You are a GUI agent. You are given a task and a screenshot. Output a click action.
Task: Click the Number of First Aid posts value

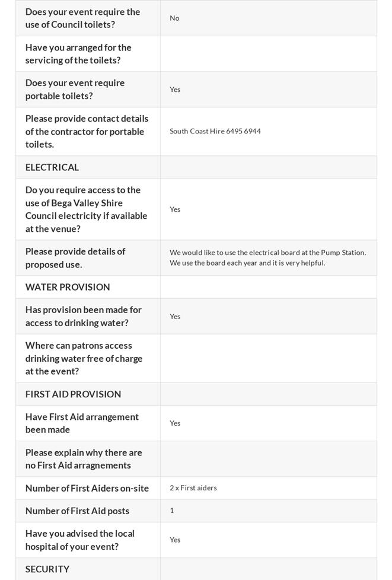[x=172, y=511]
